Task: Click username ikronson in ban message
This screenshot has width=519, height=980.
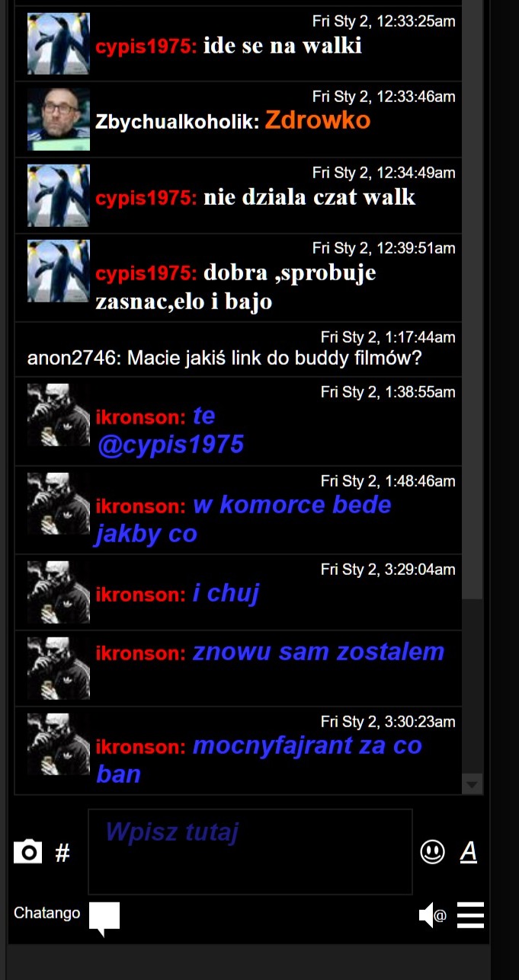Action: (x=140, y=747)
